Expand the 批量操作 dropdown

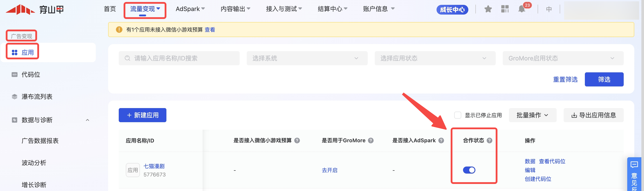(x=532, y=115)
